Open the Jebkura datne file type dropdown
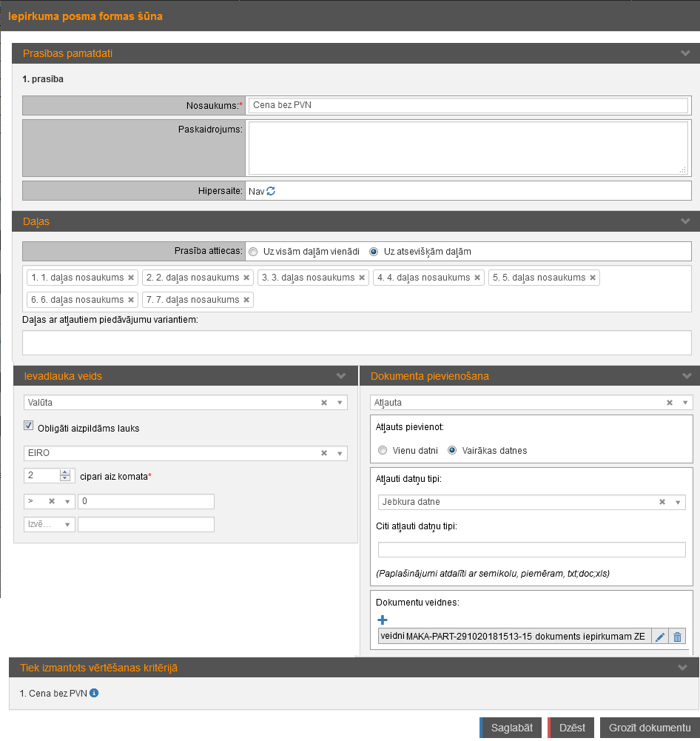 677,502
